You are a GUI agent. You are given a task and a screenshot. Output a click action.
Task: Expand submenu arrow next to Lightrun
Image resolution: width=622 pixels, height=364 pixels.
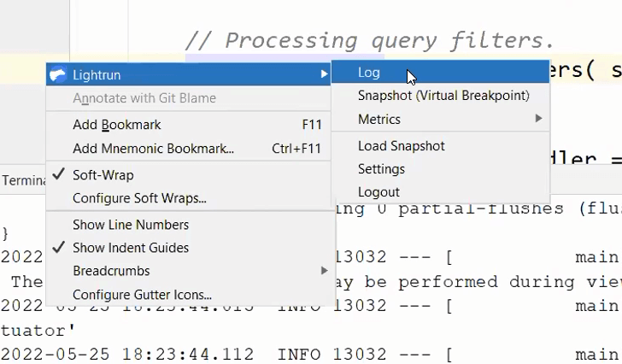point(324,74)
